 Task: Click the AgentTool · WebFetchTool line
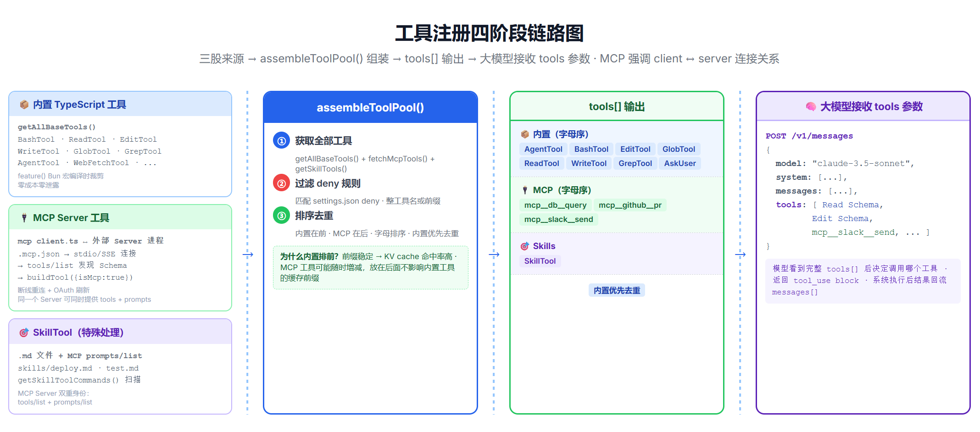coord(87,163)
